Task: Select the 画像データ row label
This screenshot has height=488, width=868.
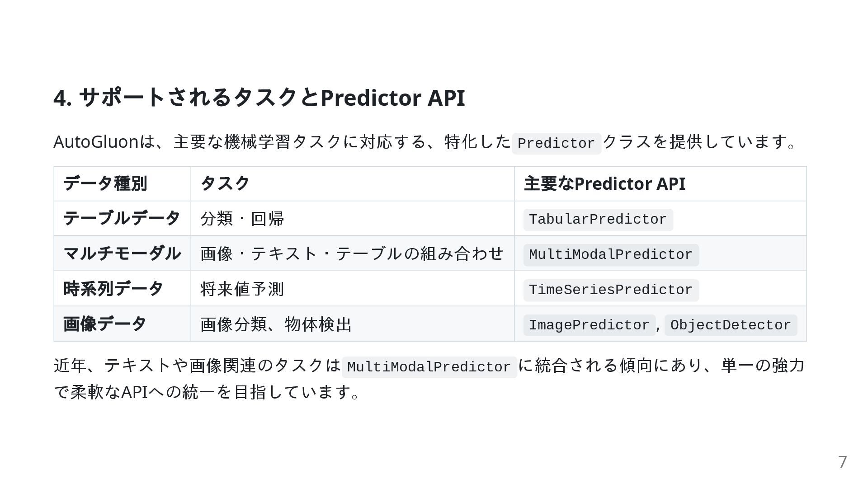Action: [105, 324]
